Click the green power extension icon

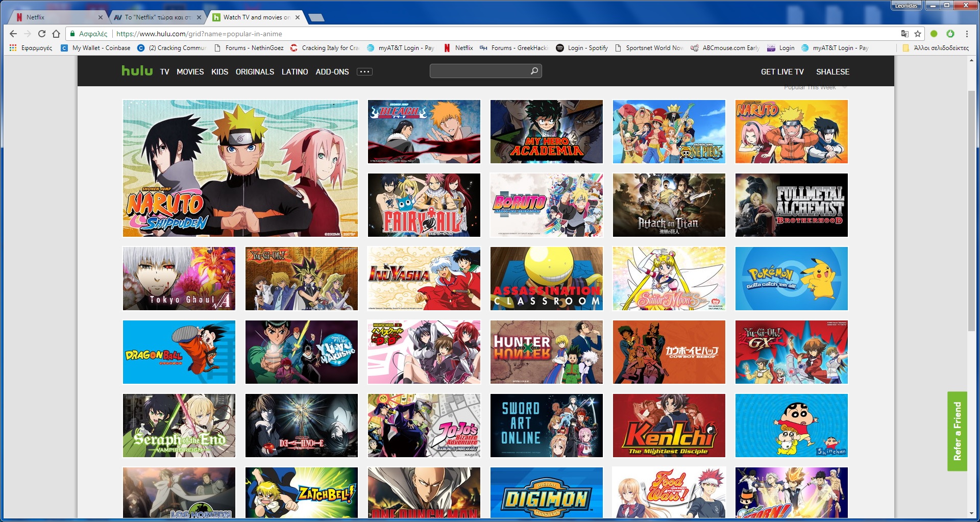(x=950, y=34)
